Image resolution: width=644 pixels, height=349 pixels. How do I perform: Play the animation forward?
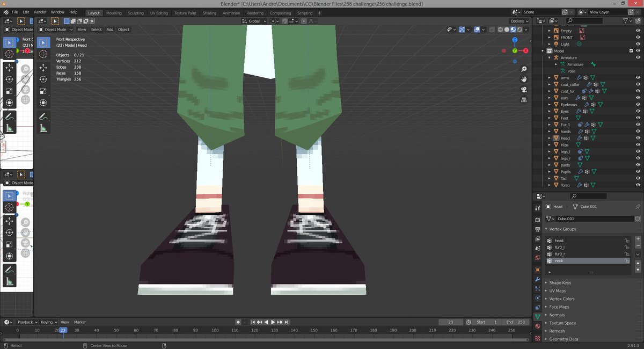273,322
